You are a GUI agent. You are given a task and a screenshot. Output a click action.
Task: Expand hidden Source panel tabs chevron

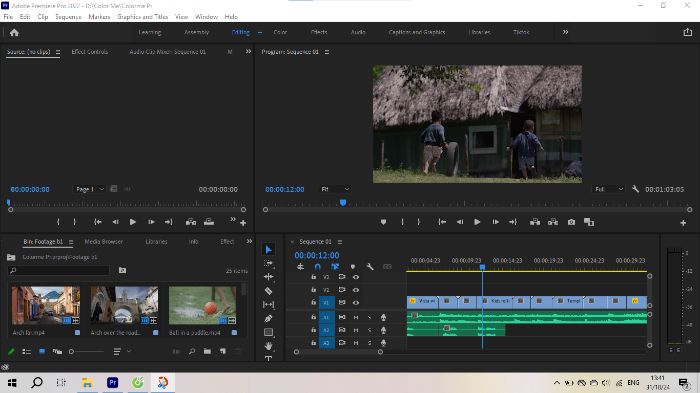pyautogui.click(x=248, y=52)
